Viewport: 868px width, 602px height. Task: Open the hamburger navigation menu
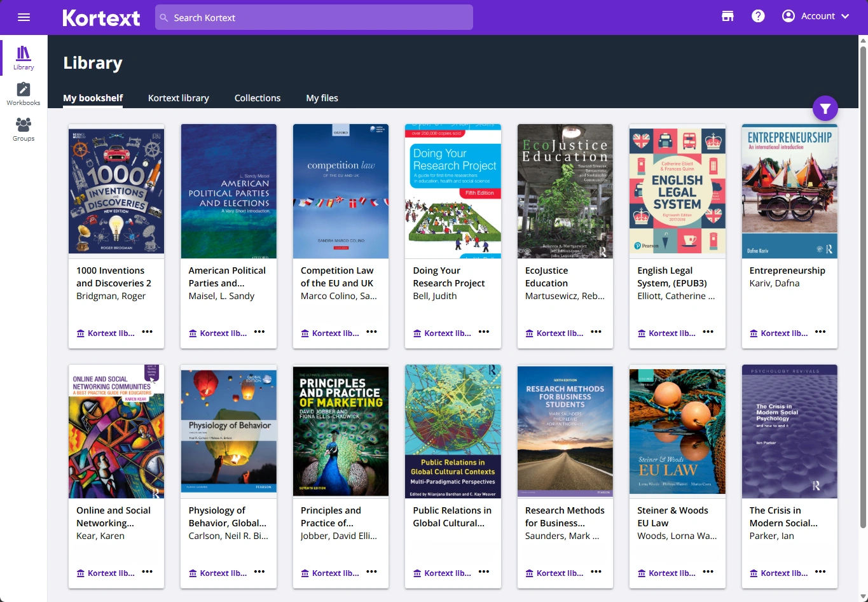click(x=24, y=17)
